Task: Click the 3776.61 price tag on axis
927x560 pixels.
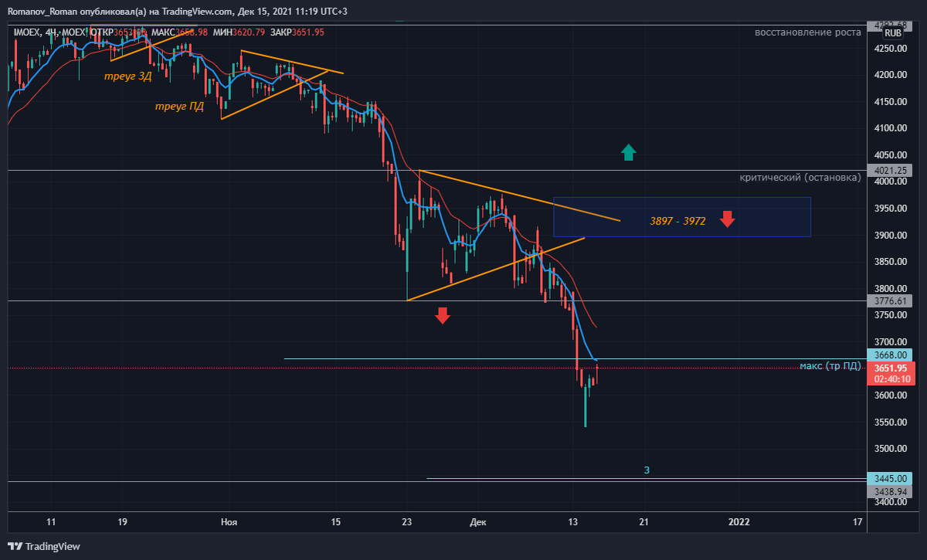Action: click(890, 300)
